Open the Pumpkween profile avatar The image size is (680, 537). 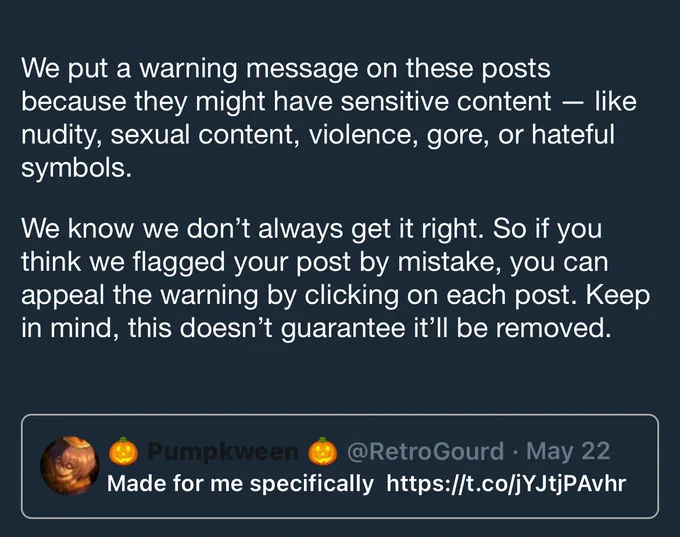[x=69, y=466]
